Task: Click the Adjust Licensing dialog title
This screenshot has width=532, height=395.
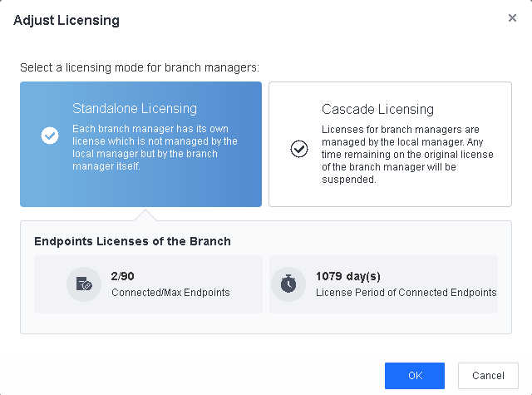Action: pos(66,21)
